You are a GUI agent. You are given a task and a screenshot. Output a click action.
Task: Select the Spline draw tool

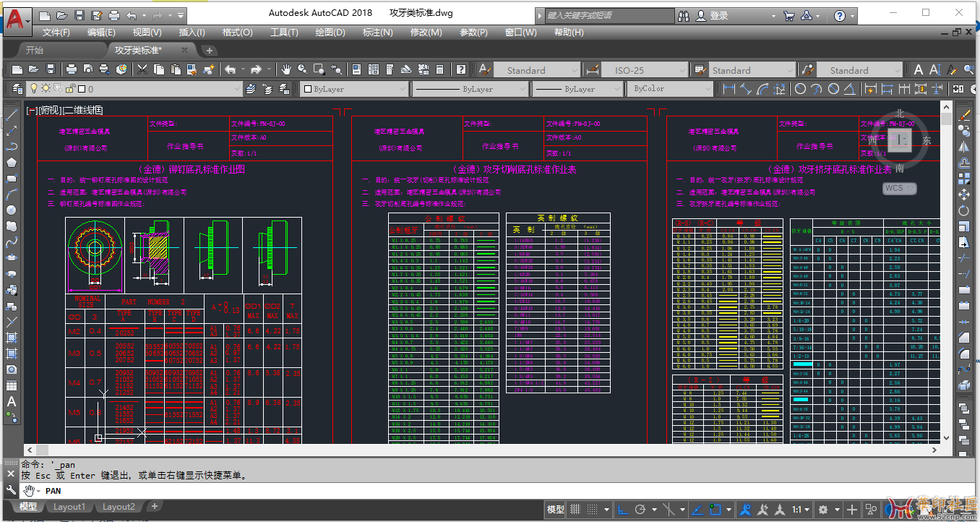point(12,242)
